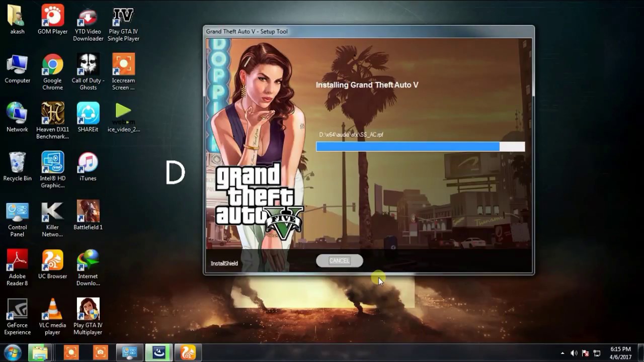The image size is (644, 362).
Task: Launch Battlefield 1 shortcut
Action: click(x=88, y=216)
